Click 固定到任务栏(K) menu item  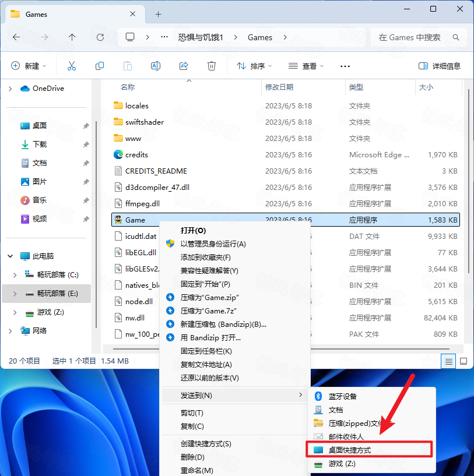tap(234, 351)
